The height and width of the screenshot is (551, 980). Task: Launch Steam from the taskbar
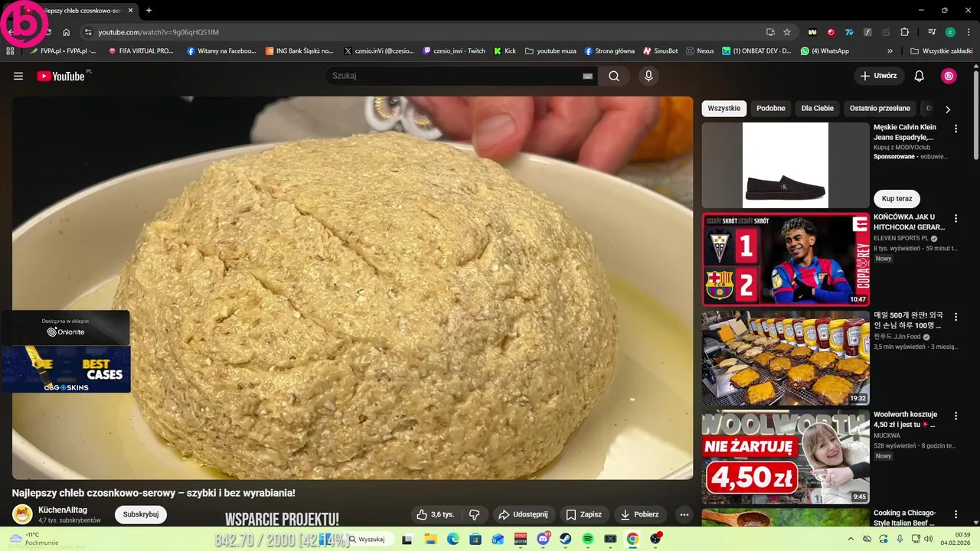(x=566, y=539)
